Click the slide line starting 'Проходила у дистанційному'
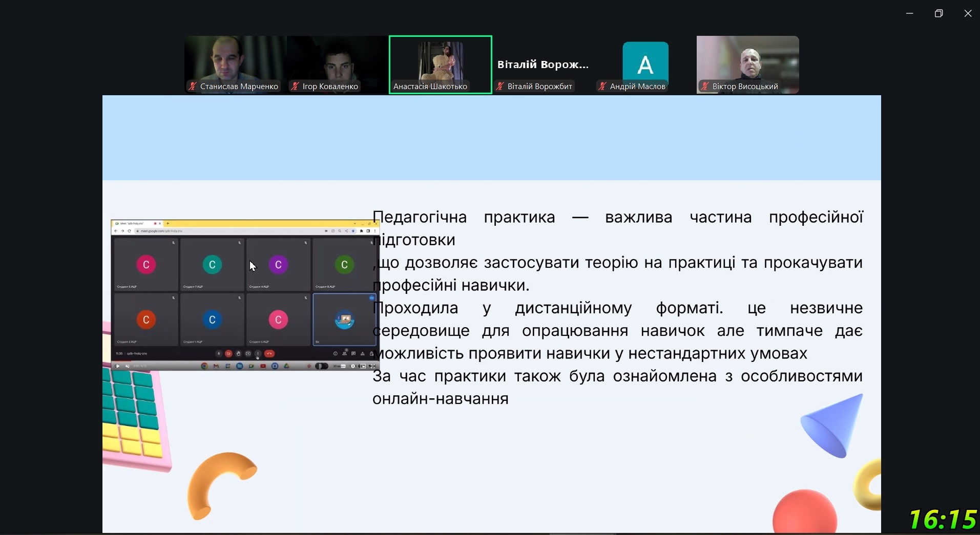980x535 pixels. coord(618,308)
